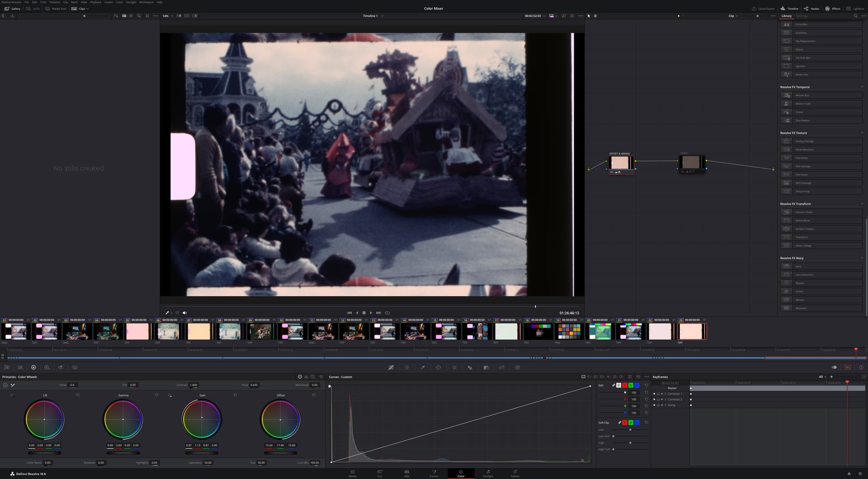Screen dimensions: 868x479
Task: Toggle Soft Clip channel link
Action: [x=619, y=423]
